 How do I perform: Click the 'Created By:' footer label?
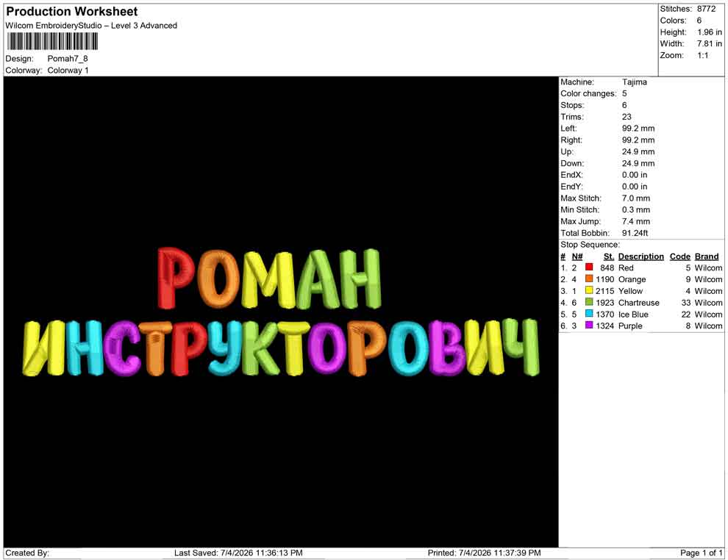[x=27, y=553]
